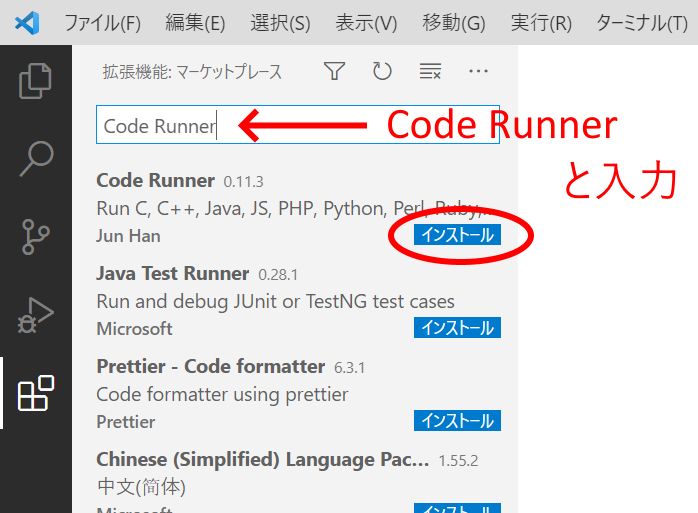Clear extensions search results icon
The height and width of the screenshot is (513, 698).
point(430,71)
